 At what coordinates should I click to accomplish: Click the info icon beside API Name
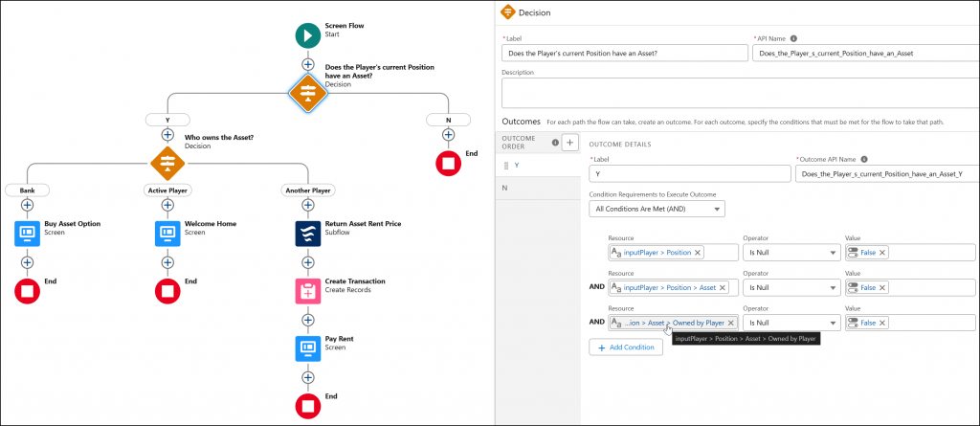pos(793,38)
